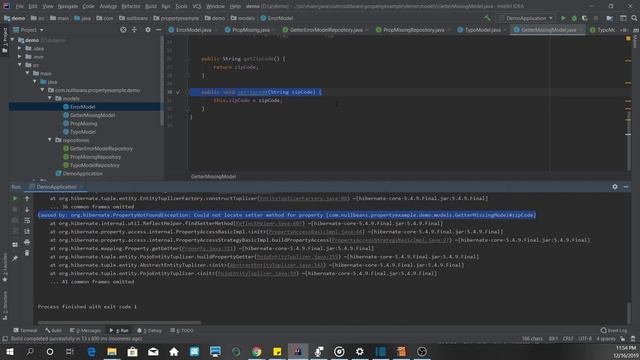Open the Debug tool window button

[149, 330]
